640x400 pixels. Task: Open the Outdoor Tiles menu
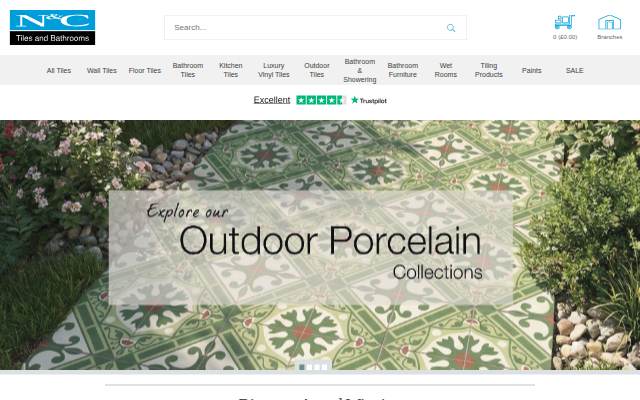[x=317, y=70]
